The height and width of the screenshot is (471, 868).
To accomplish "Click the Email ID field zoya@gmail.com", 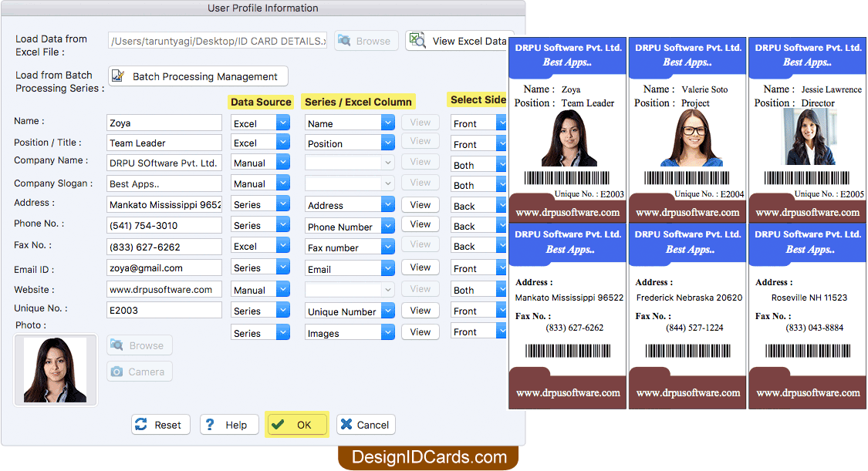I will click(x=164, y=267).
